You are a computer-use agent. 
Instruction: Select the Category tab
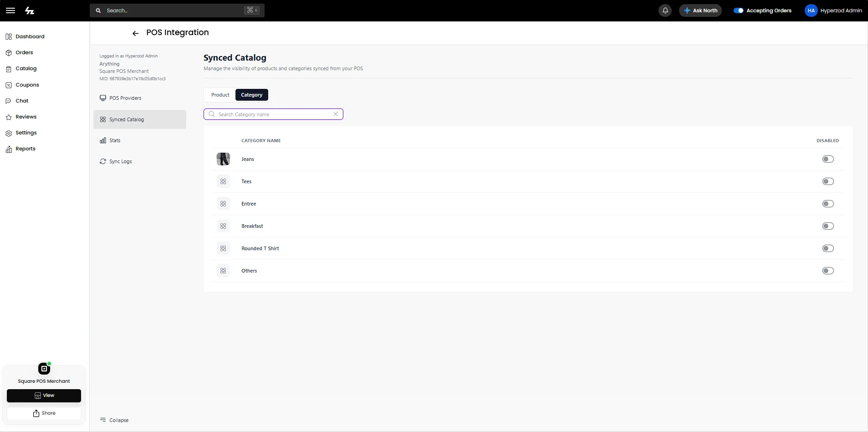click(x=252, y=95)
